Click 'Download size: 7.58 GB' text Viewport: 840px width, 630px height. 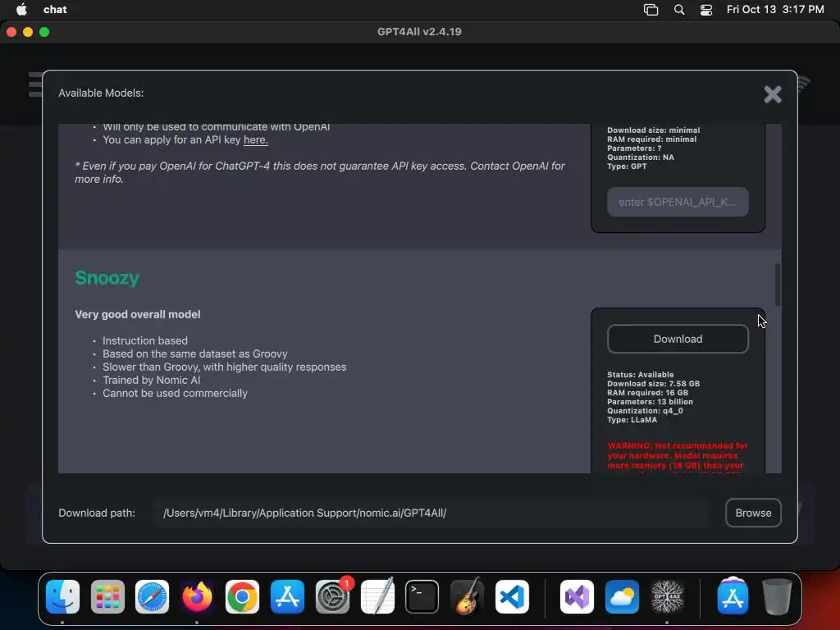(654, 384)
